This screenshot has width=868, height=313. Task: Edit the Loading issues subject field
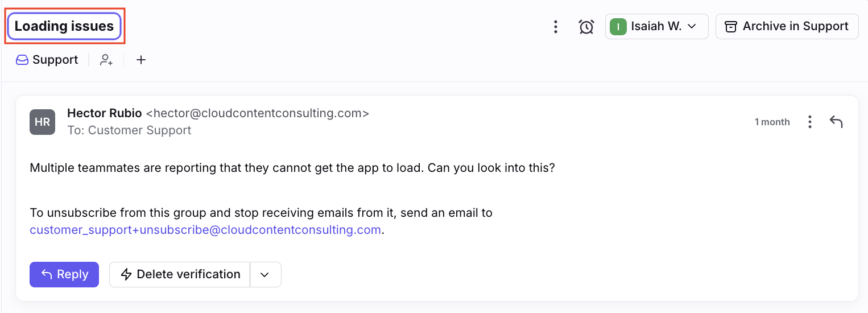[64, 26]
